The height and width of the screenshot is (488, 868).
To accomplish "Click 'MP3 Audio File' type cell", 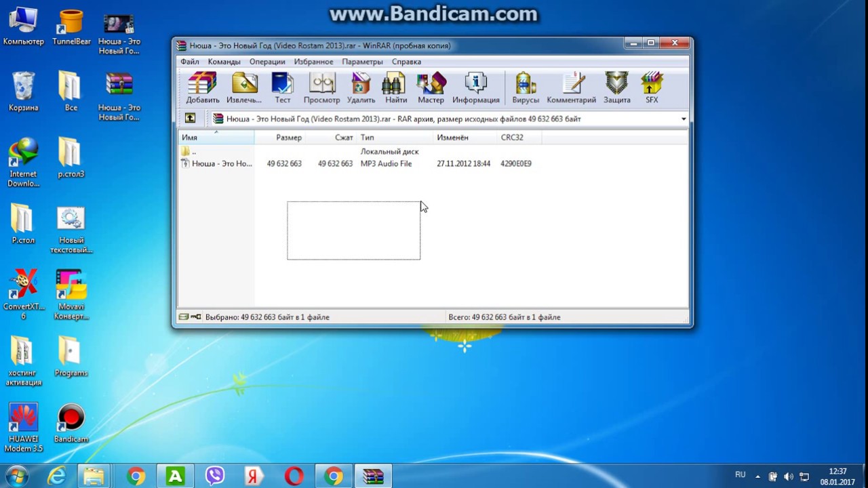I will click(x=386, y=164).
